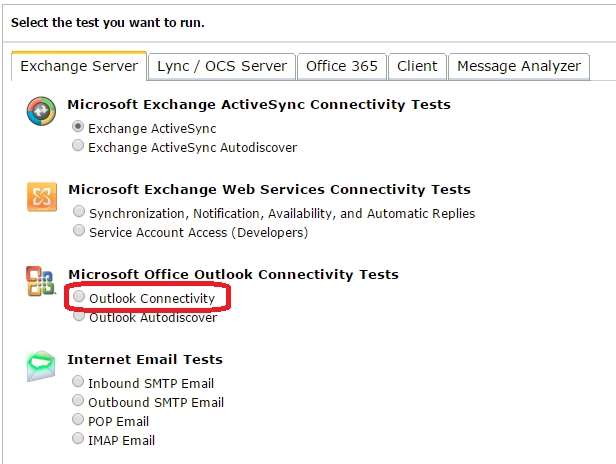Image resolution: width=616 pixels, height=464 pixels.
Task: Click the Internet Email Tests heading
Action: coord(145,359)
